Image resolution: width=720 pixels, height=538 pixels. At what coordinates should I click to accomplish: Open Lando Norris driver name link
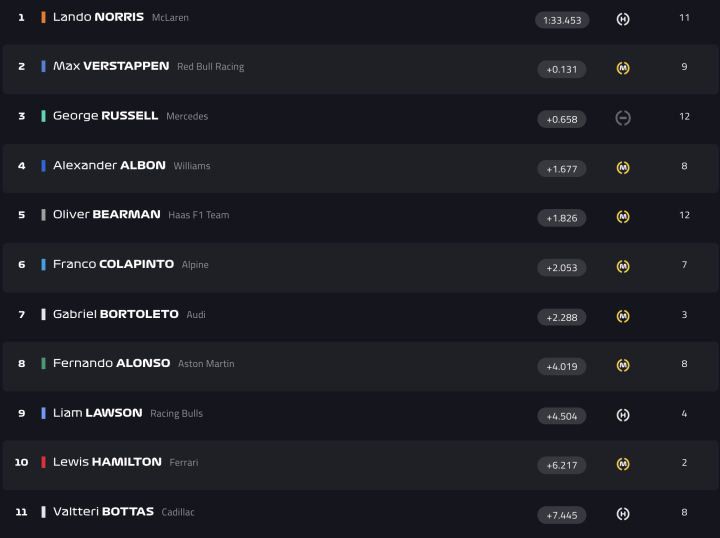(98, 18)
